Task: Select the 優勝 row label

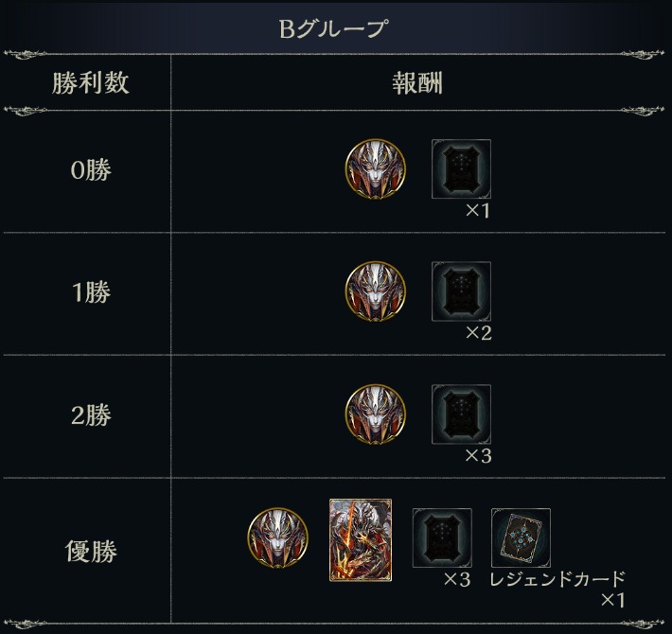Action: [x=91, y=551]
